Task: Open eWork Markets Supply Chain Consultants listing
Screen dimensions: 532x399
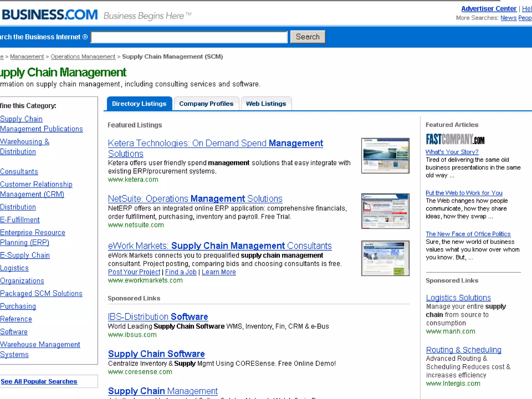Action: [220, 246]
